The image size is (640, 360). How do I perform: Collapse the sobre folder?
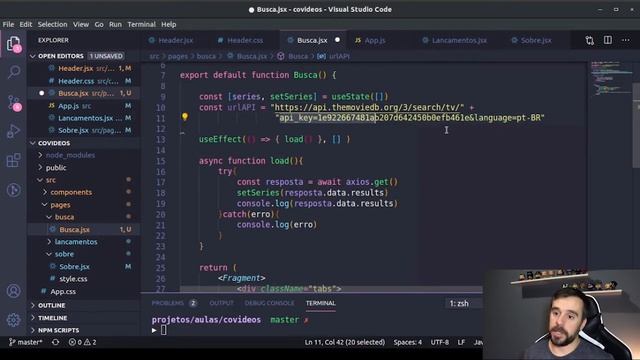84,254
